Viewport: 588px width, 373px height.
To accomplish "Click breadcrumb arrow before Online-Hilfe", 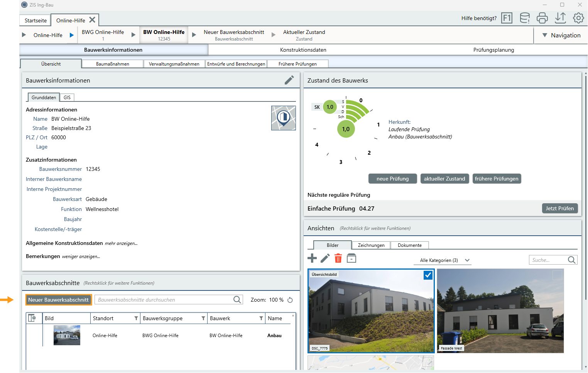I will (24, 35).
